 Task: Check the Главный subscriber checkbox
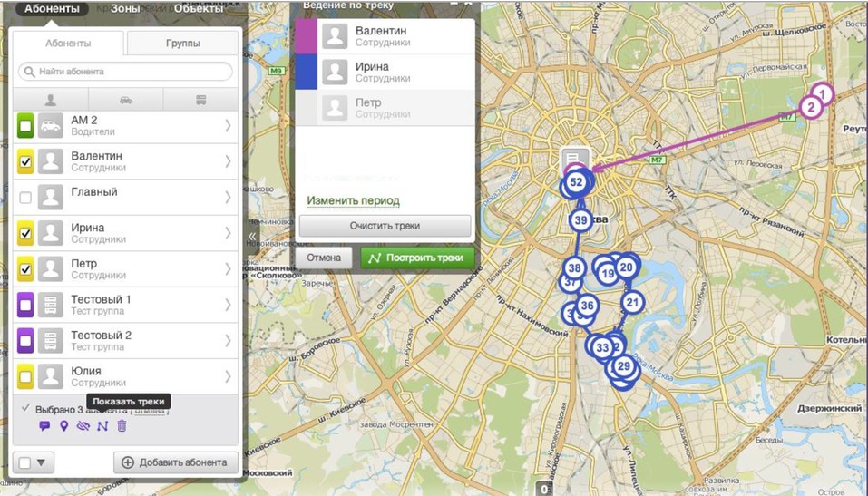coord(25,198)
